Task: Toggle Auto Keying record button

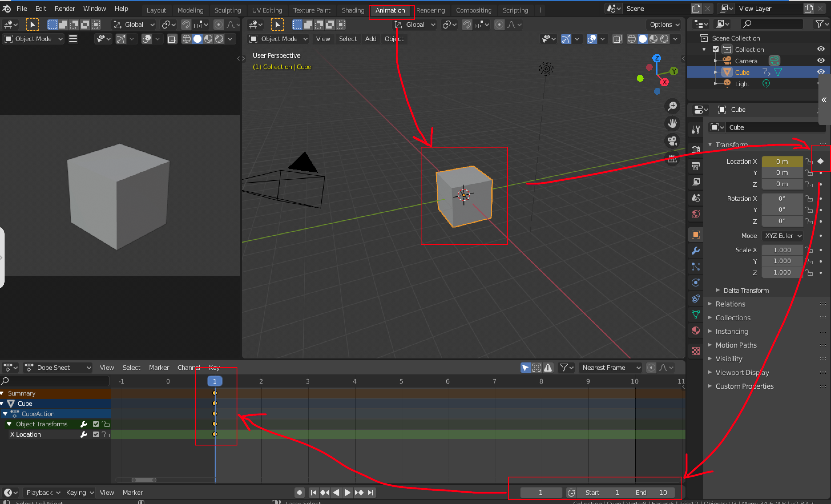Action: [299, 493]
